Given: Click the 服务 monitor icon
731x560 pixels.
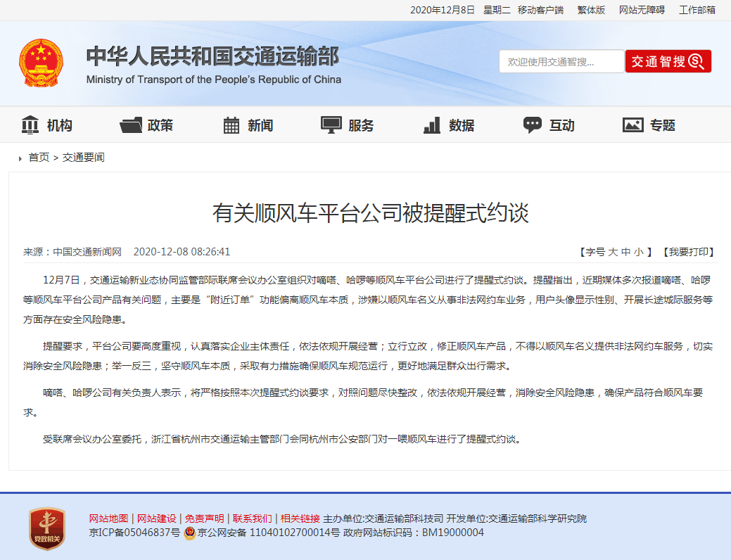Looking at the screenshot, I should coord(331,125).
